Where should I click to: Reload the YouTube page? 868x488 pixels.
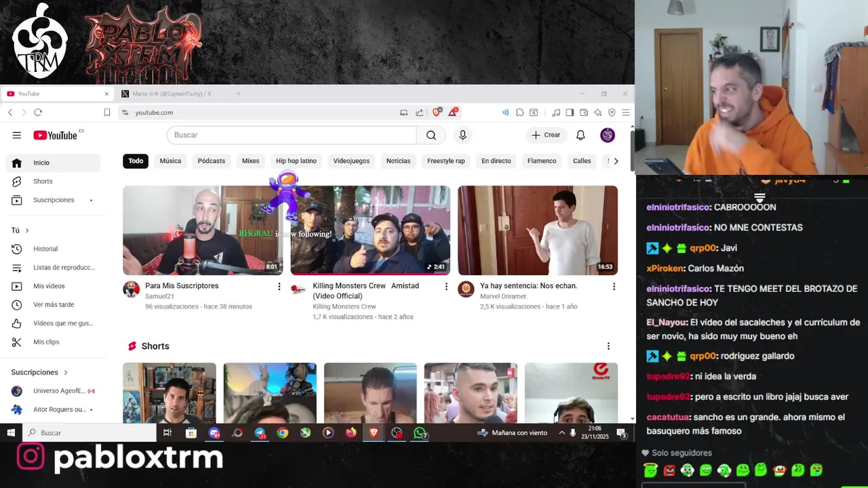point(38,113)
